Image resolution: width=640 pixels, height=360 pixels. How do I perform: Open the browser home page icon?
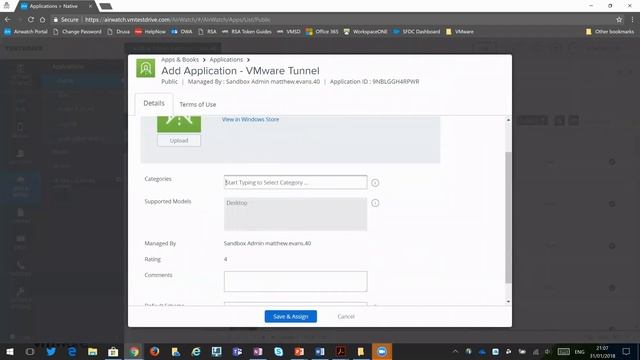pos(42,20)
